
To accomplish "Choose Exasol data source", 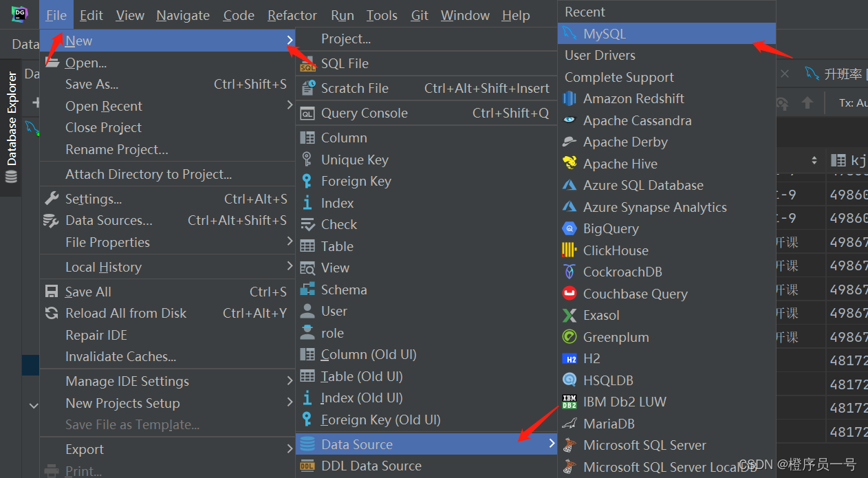I will click(x=666, y=315).
